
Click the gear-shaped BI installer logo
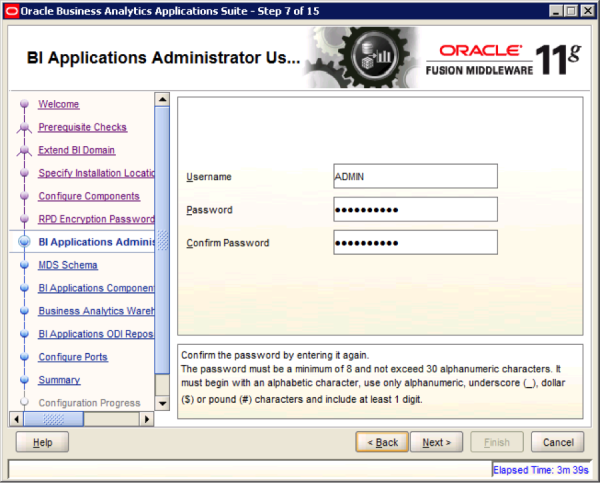tap(373, 57)
